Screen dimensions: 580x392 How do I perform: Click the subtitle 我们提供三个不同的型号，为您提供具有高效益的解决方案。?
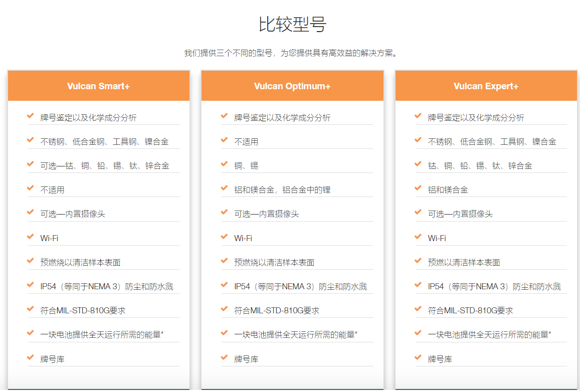coord(292,53)
